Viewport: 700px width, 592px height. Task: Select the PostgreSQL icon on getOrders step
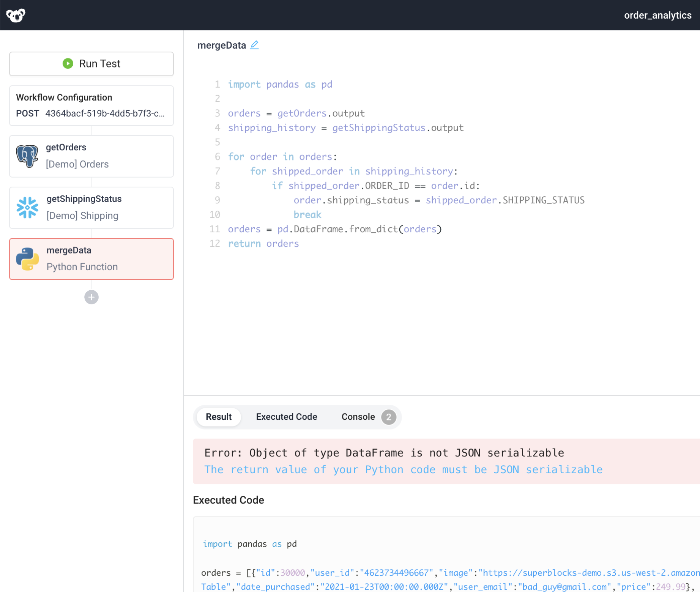tap(27, 156)
